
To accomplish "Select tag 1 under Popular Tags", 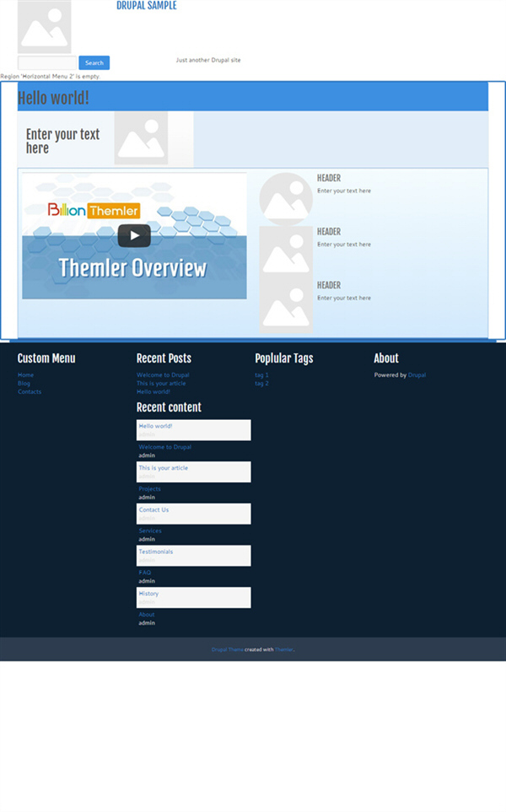I will click(261, 375).
